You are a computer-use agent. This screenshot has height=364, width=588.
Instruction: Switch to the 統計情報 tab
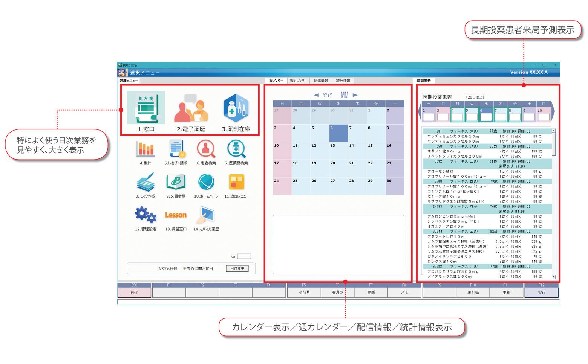343,81
